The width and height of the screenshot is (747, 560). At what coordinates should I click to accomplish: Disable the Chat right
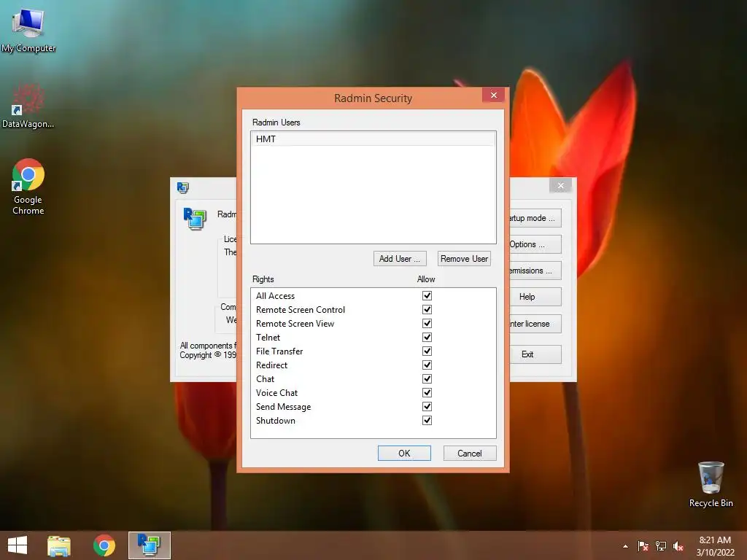pos(427,378)
